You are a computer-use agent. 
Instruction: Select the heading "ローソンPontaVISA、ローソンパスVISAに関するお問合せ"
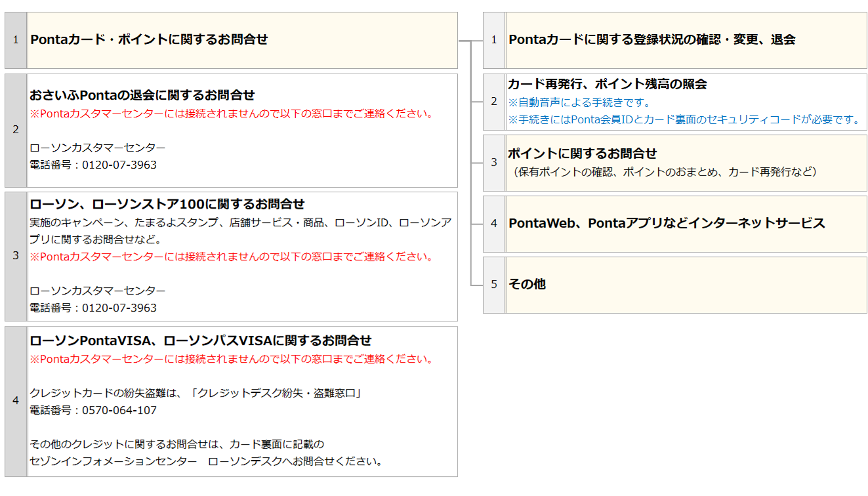[x=201, y=341]
